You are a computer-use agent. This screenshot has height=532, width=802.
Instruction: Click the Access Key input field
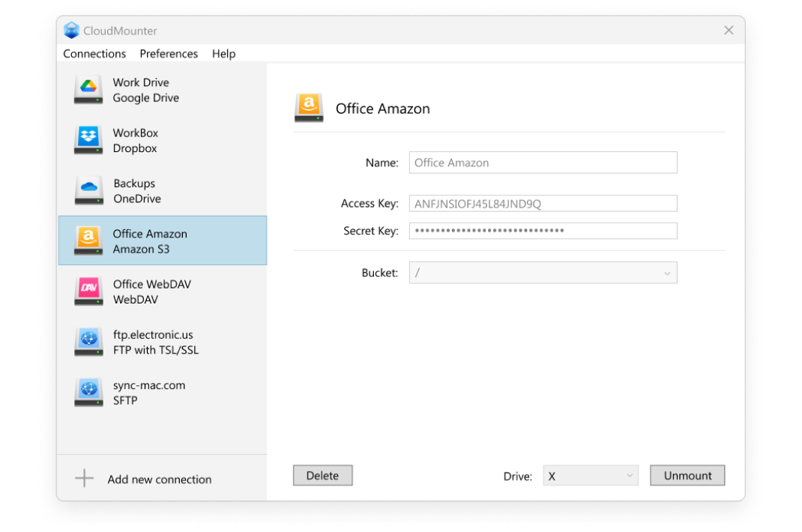pyautogui.click(x=543, y=203)
